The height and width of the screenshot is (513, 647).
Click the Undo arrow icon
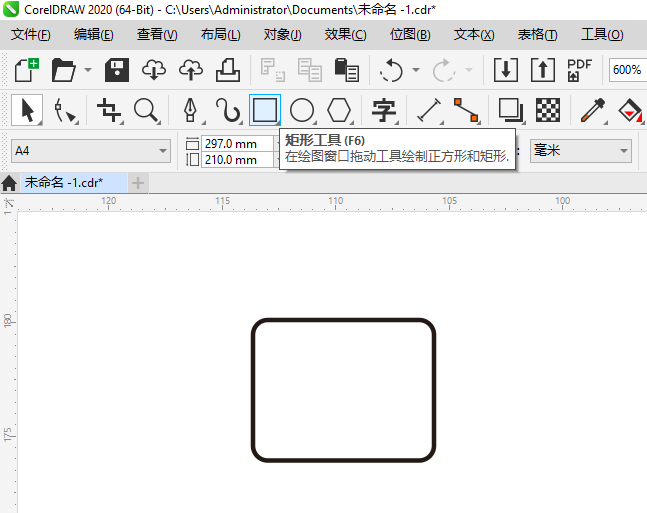coord(391,70)
